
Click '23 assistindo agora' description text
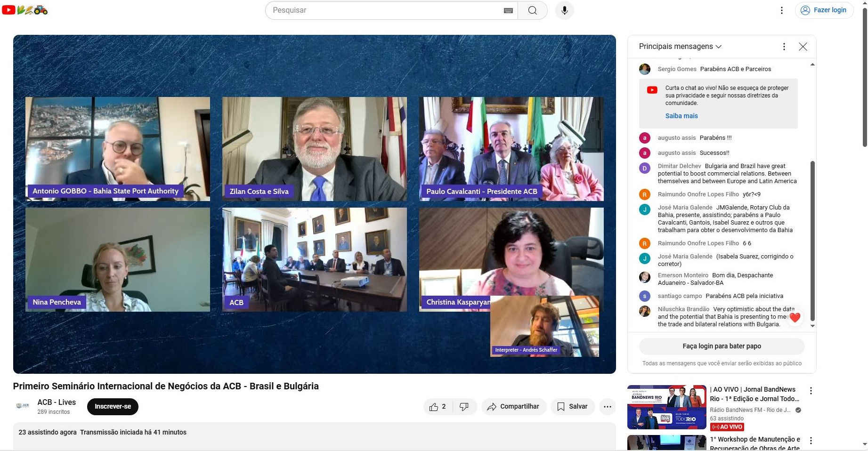point(48,432)
